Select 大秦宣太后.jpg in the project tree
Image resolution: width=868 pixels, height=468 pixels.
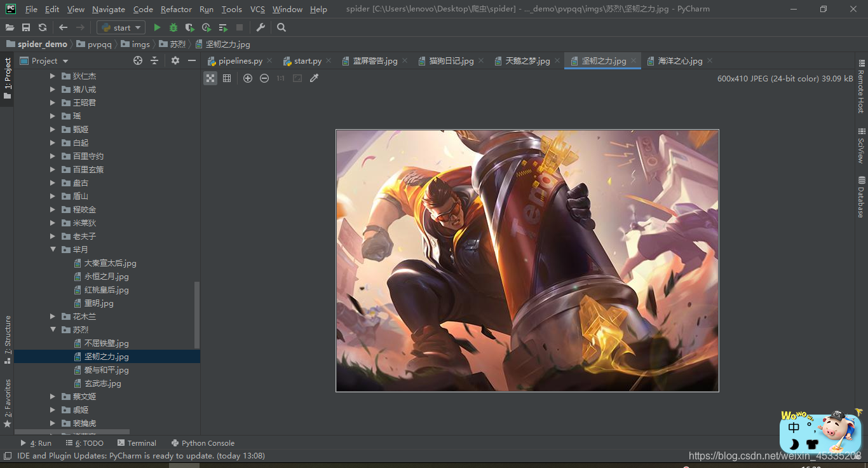pyautogui.click(x=110, y=263)
